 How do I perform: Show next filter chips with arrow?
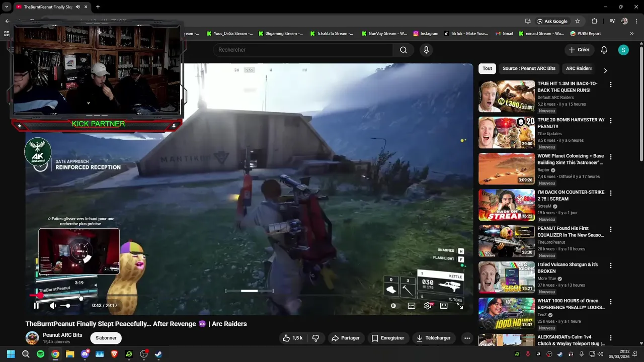click(x=605, y=70)
